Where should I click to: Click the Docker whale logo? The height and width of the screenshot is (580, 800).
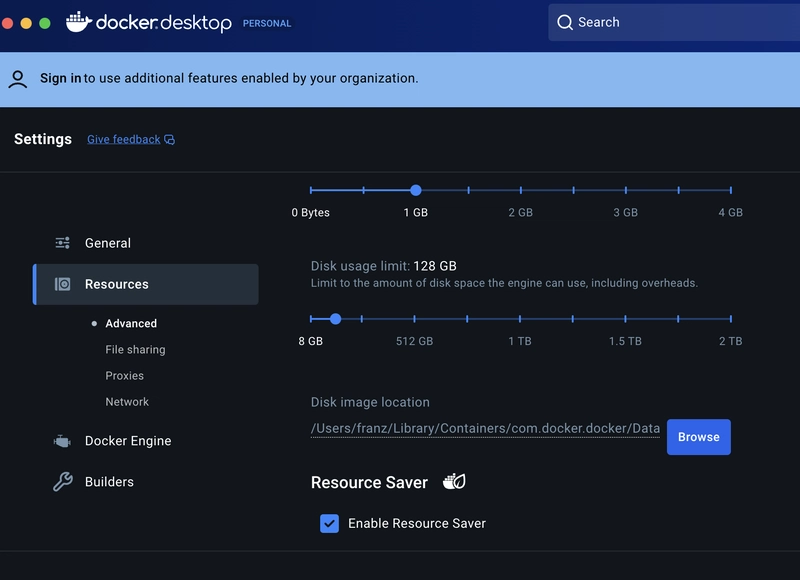click(x=79, y=22)
